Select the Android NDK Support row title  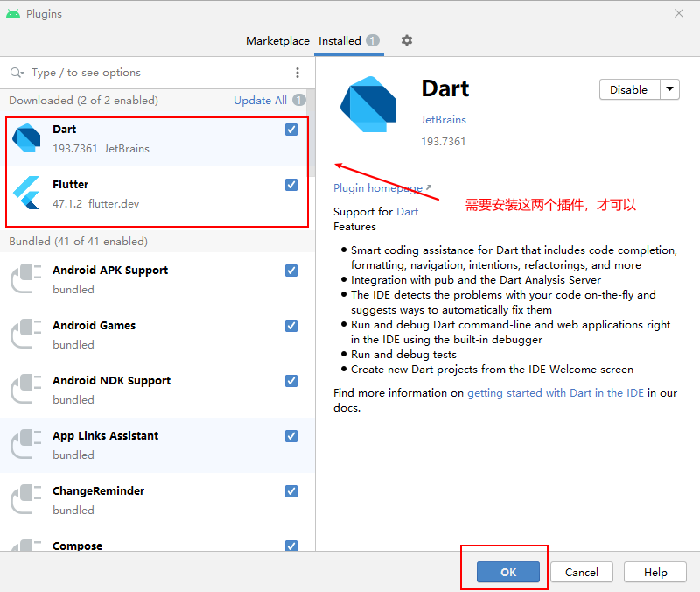pyautogui.click(x=112, y=381)
